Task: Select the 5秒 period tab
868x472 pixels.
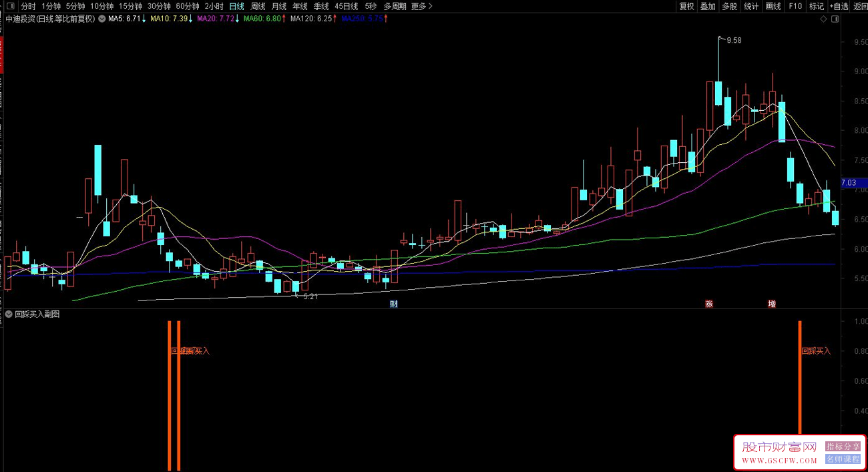Action: 371,6
